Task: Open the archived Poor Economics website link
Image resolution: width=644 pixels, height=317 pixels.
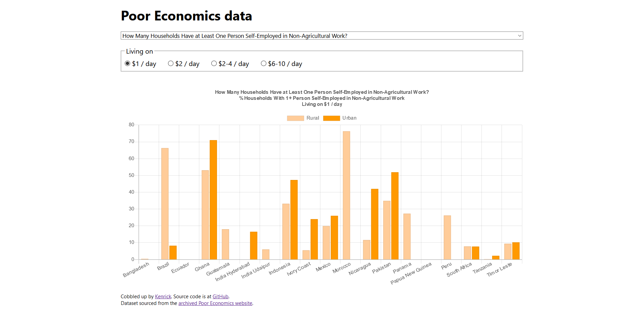Action: pyautogui.click(x=215, y=303)
